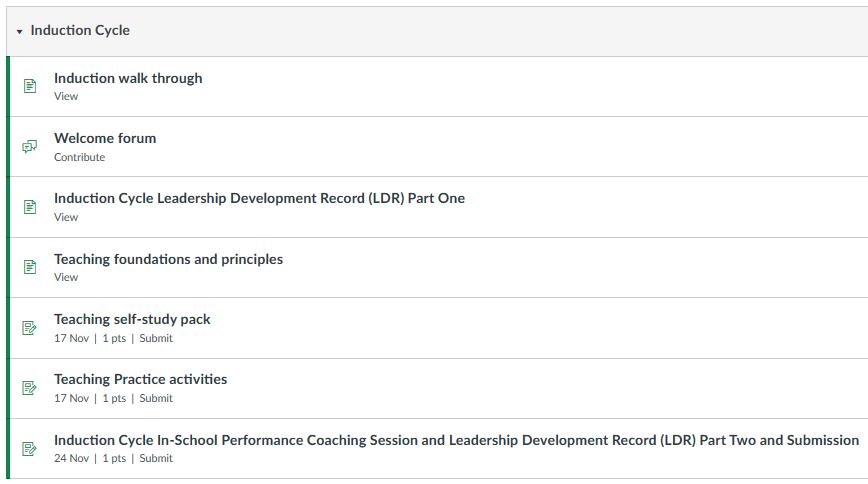Click View label under Induction walk through
The height and width of the screenshot is (484, 868).
point(66,97)
